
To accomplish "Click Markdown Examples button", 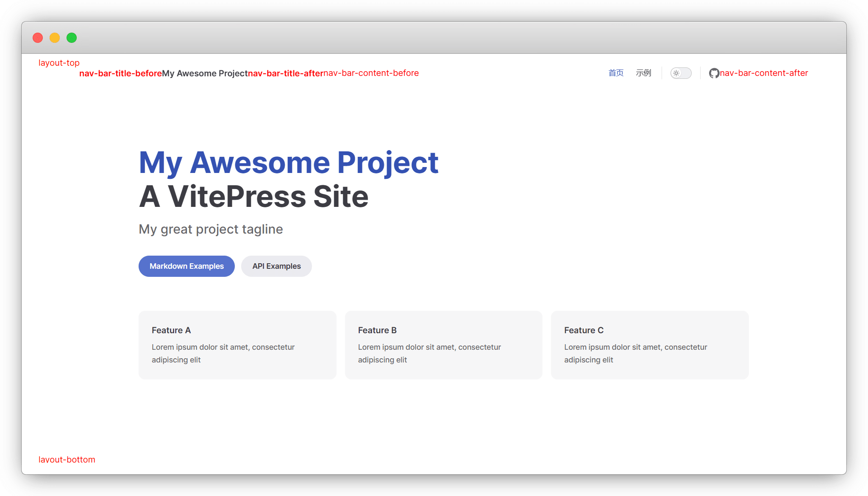I will [x=186, y=266].
